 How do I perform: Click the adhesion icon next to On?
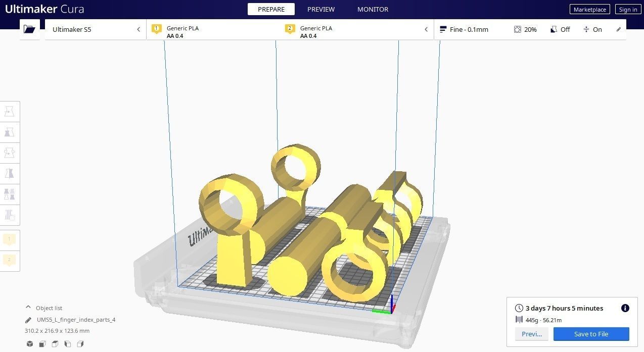pyautogui.click(x=586, y=29)
